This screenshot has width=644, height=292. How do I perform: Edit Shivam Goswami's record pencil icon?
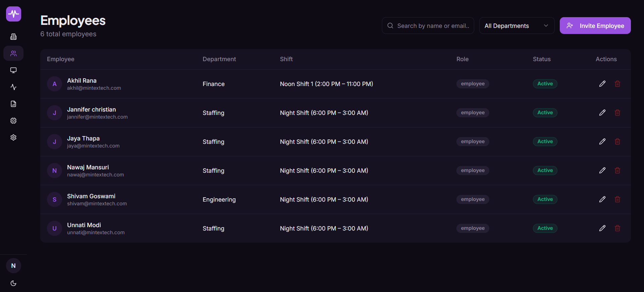pos(602,199)
